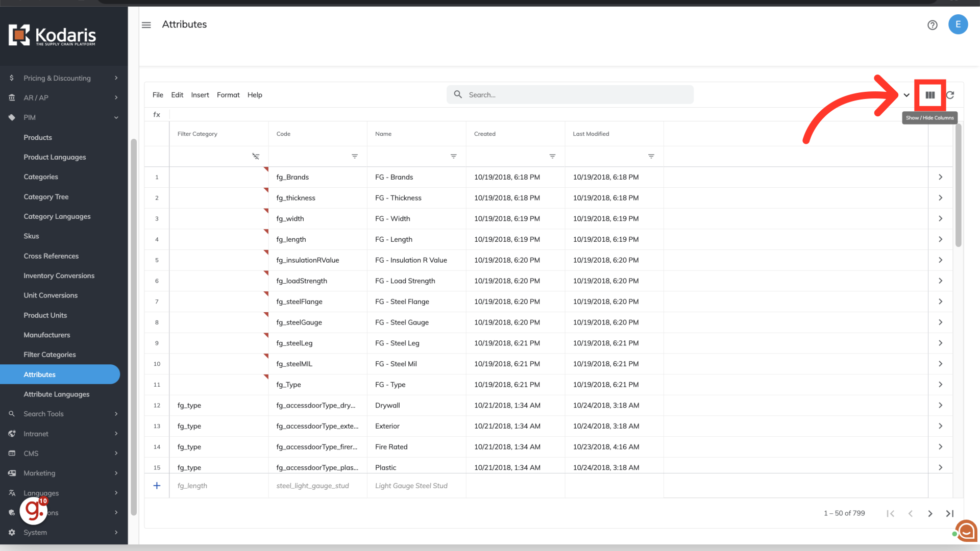Image resolution: width=980 pixels, height=551 pixels.
Task: Open the chat support bubble icon
Action: (966, 531)
